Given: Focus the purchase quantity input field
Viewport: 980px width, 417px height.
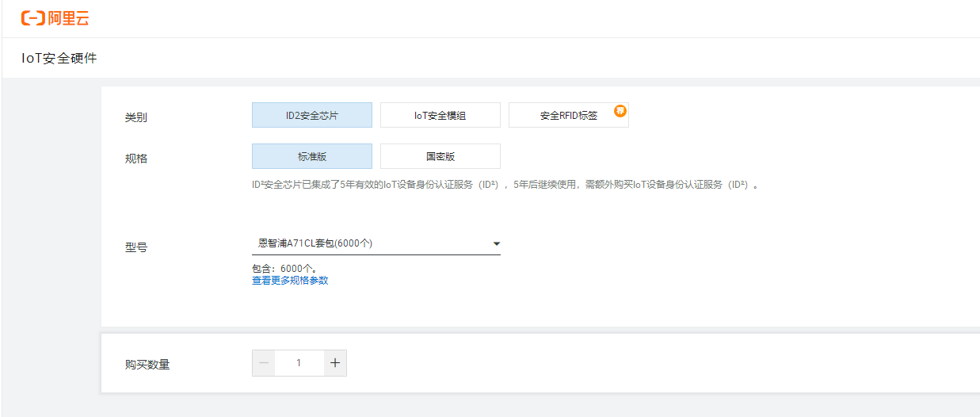Looking at the screenshot, I should 299,363.
